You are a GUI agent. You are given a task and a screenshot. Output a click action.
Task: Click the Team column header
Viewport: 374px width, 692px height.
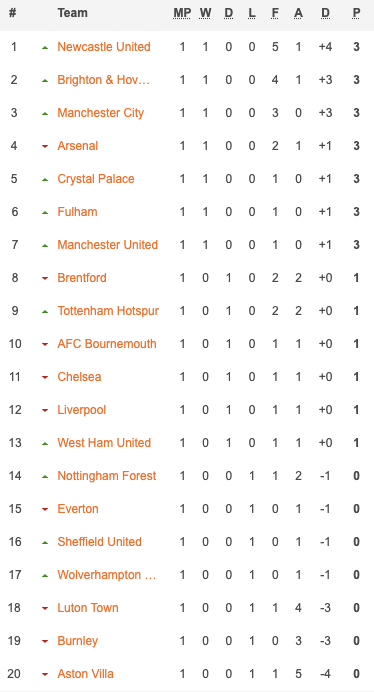pyautogui.click(x=72, y=13)
